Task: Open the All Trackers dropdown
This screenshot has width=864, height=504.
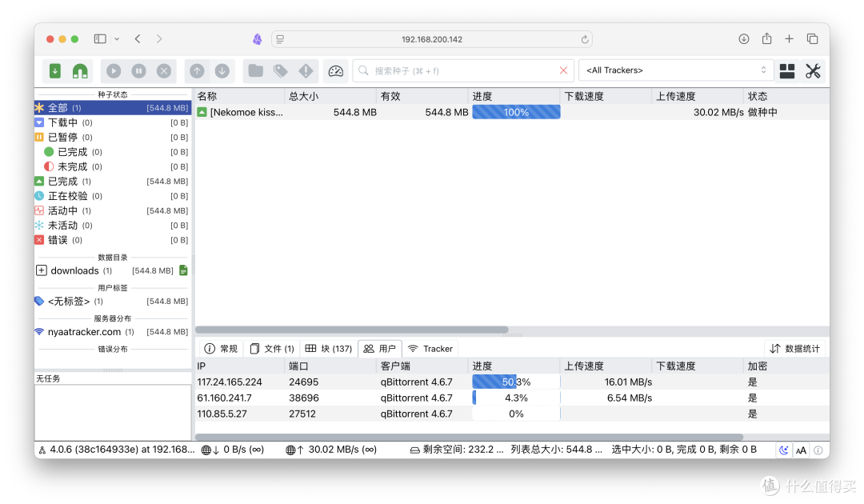Action: [676, 70]
